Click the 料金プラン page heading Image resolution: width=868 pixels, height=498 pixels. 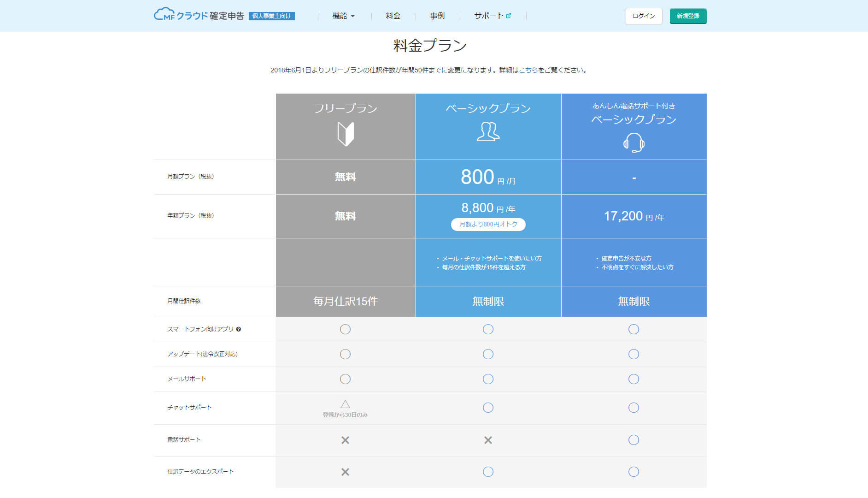click(x=430, y=46)
